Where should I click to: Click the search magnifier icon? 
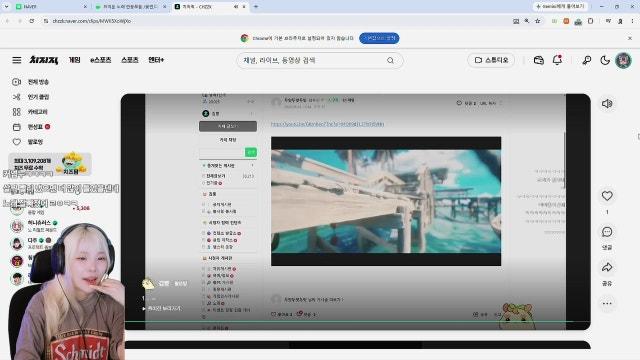390,60
